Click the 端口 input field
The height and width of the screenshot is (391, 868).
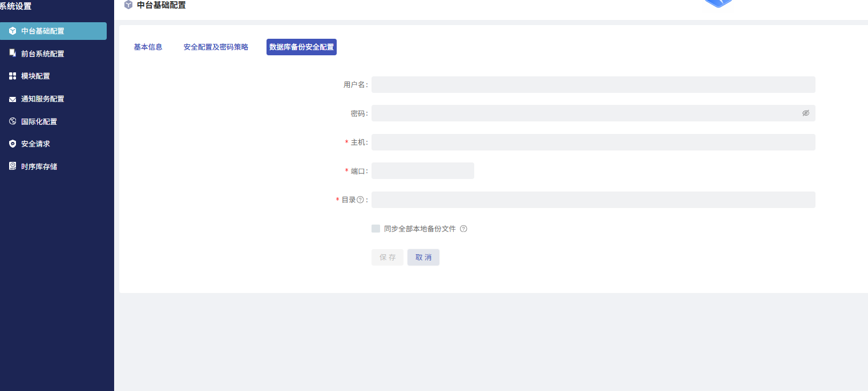pyautogui.click(x=422, y=171)
